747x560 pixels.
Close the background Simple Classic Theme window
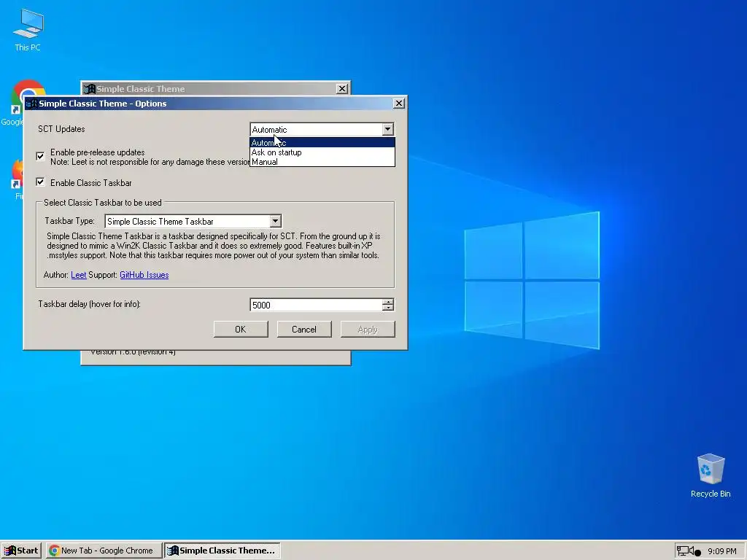coord(342,88)
